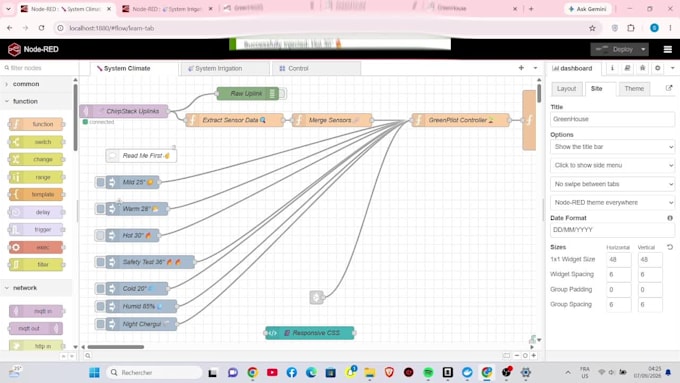The width and height of the screenshot is (680, 383).
Task: Click the dashboard Title input field
Action: click(x=612, y=119)
